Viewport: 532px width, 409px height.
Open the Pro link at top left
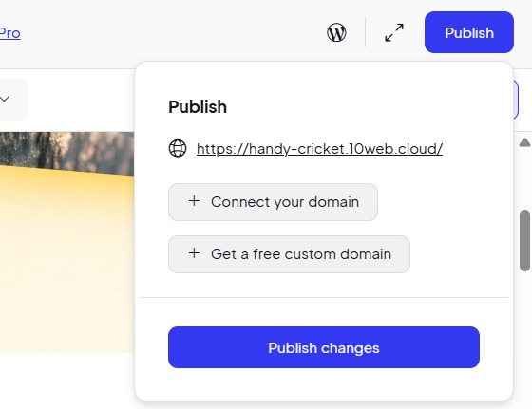tap(9, 33)
